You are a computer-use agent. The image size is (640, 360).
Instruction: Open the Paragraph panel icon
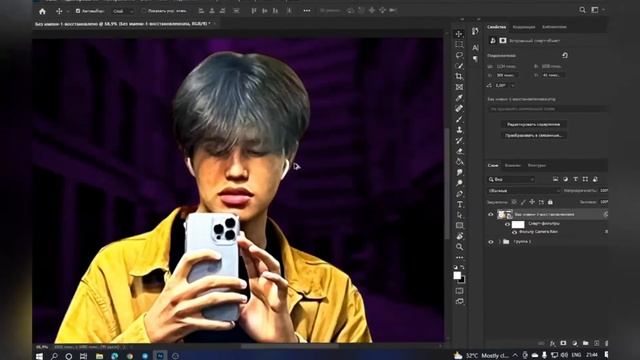(476, 59)
